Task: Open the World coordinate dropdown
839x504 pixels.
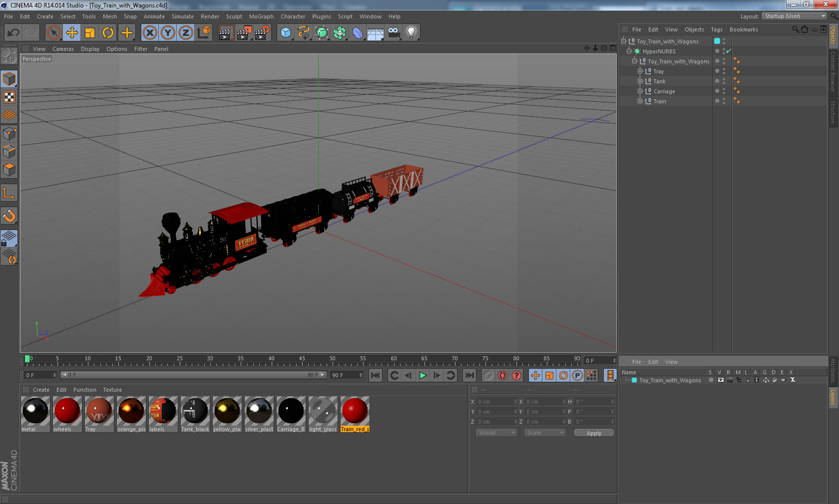Action: (x=496, y=433)
